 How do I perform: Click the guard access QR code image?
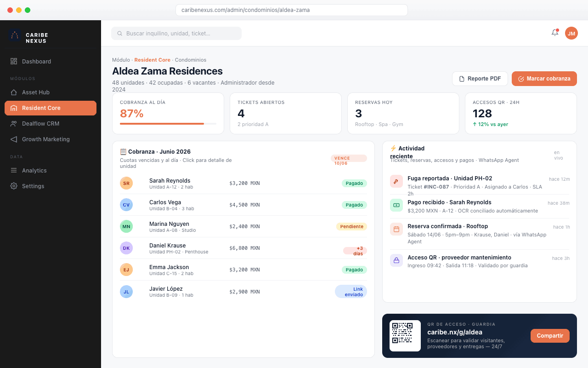(x=405, y=336)
